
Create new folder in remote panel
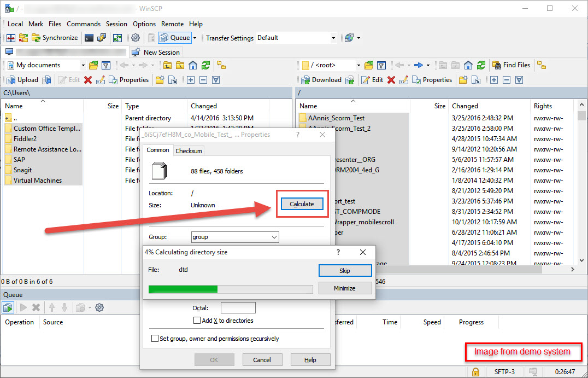click(x=463, y=80)
